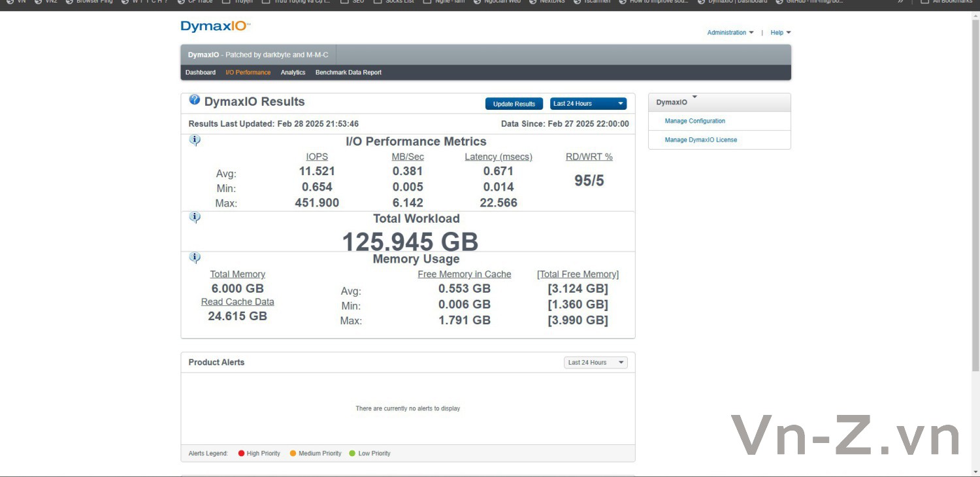
Task: Open Manage Configuration link
Action: click(x=695, y=121)
